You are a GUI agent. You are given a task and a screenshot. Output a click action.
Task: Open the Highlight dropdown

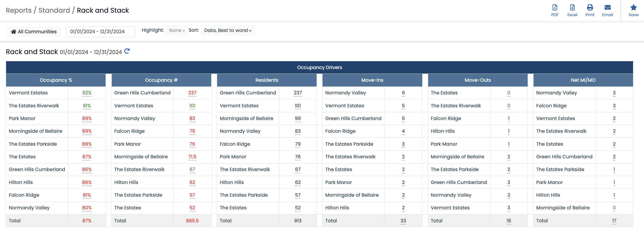pos(177,30)
